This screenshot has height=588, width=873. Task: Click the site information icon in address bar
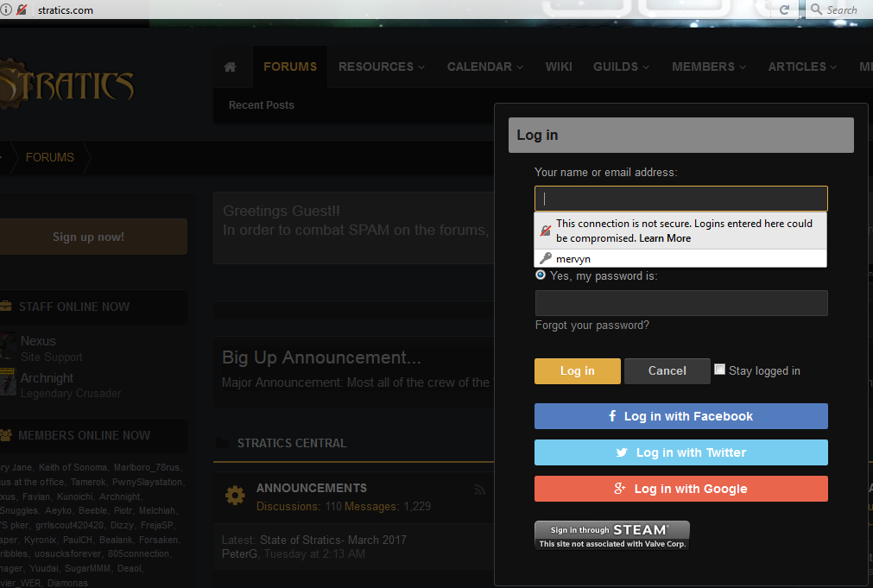pos(6,9)
